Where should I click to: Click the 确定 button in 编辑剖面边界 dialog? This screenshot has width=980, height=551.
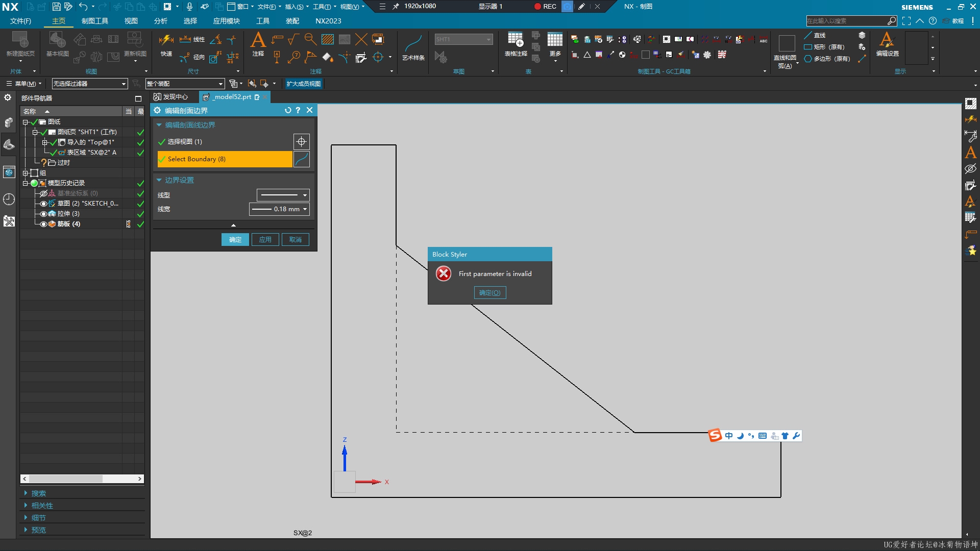235,240
